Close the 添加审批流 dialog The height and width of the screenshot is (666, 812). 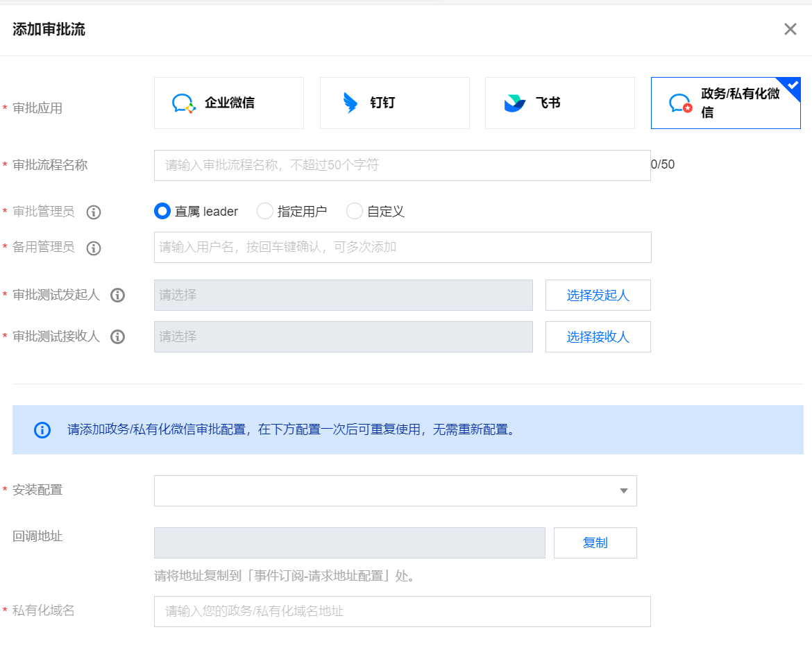click(790, 29)
